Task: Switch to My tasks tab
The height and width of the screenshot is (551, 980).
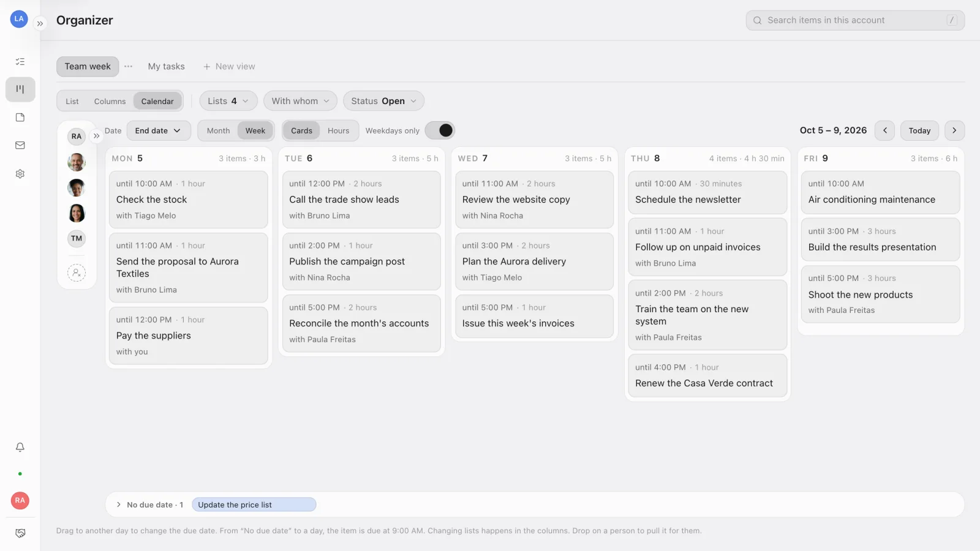Action: pyautogui.click(x=166, y=66)
